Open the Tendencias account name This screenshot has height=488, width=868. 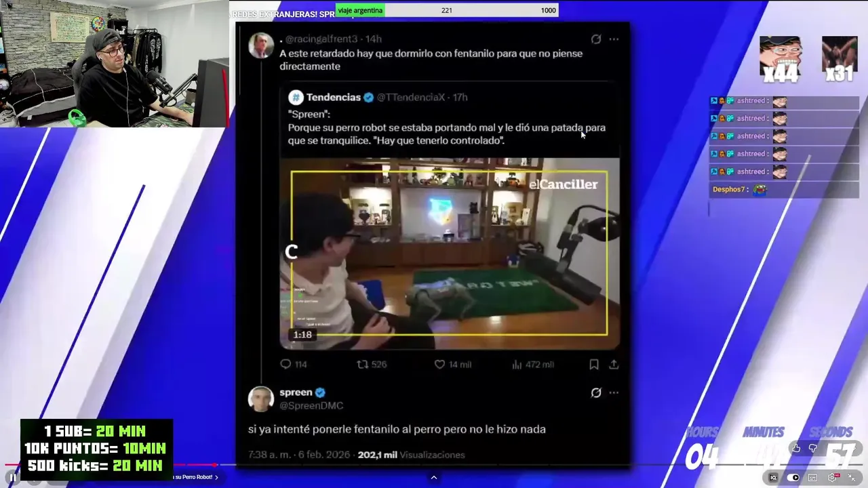[334, 98]
